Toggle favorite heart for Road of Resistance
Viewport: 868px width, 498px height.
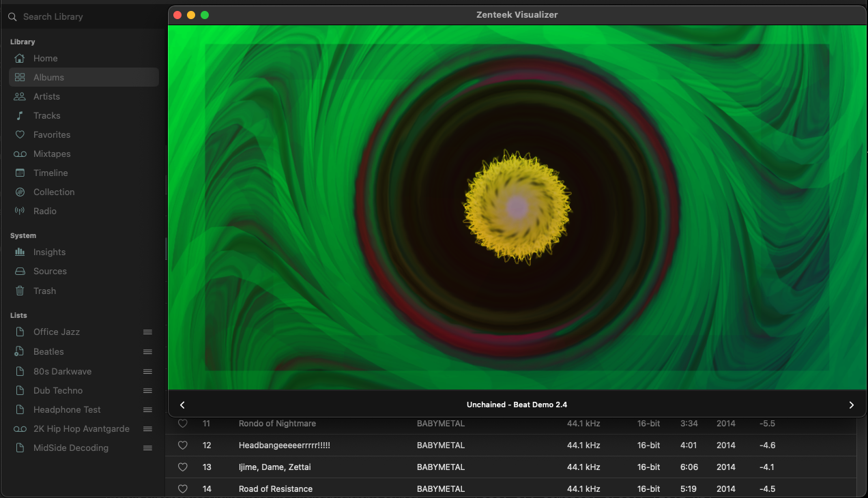pos(183,489)
